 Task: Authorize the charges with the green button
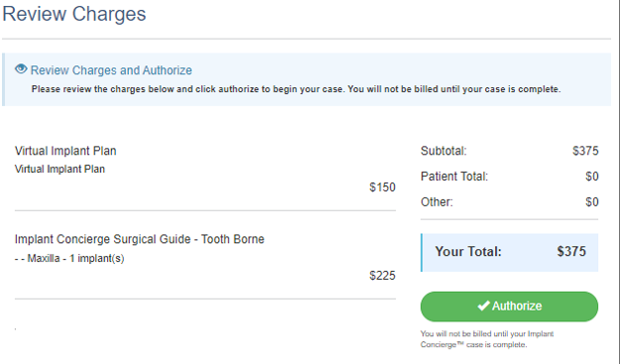click(509, 306)
